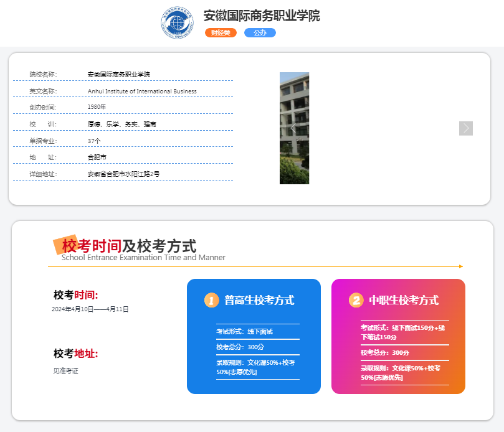Open the campus building photo
Screen dimensions: 504x432
pyautogui.click(x=294, y=128)
